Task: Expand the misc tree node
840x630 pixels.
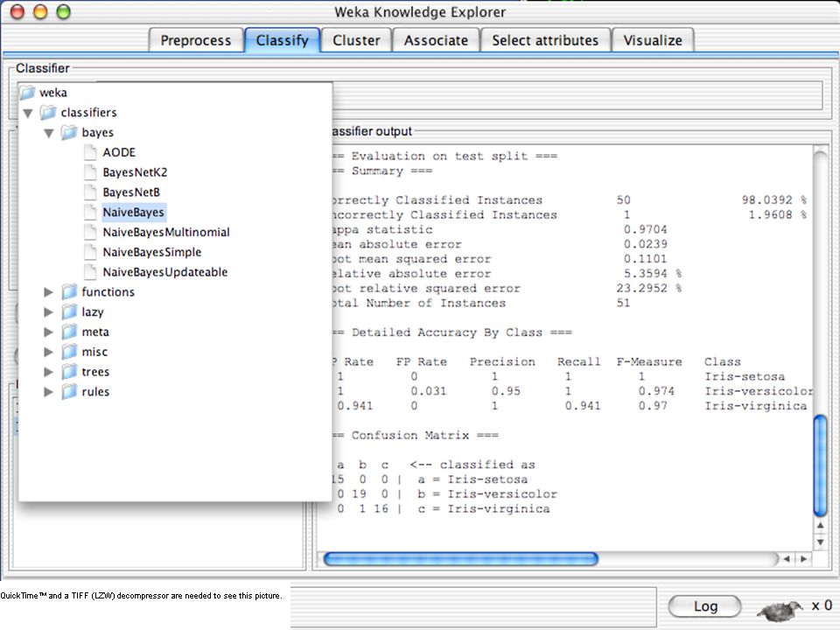Action: tap(49, 352)
